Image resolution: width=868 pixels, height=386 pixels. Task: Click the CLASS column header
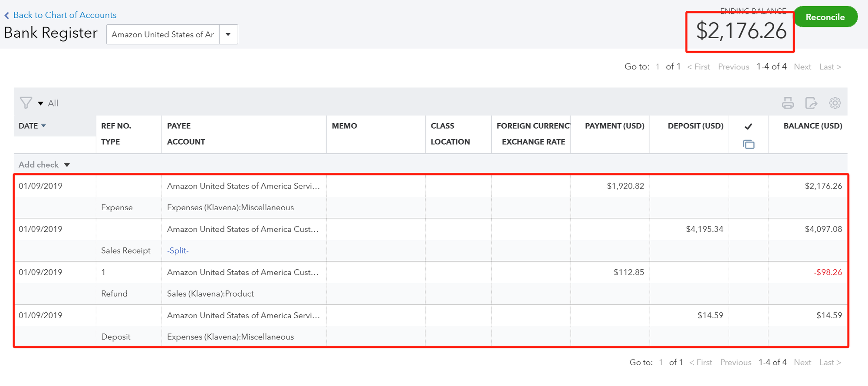coord(443,126)
